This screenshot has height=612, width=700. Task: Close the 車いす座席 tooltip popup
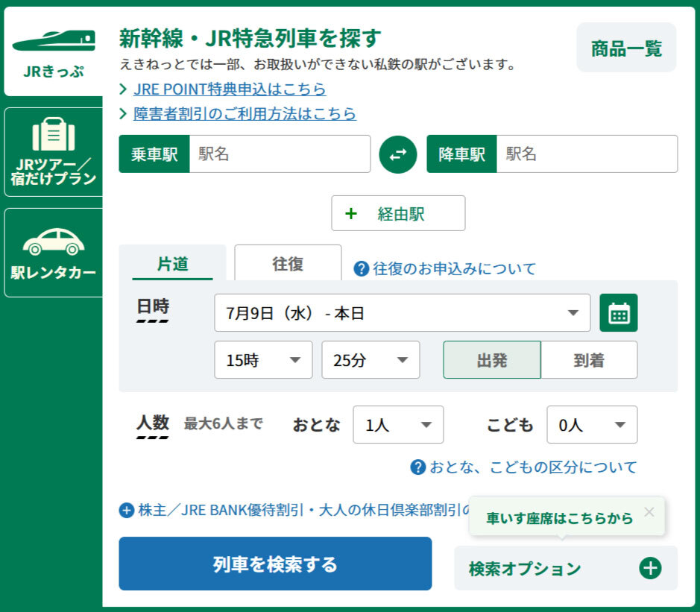649,511
